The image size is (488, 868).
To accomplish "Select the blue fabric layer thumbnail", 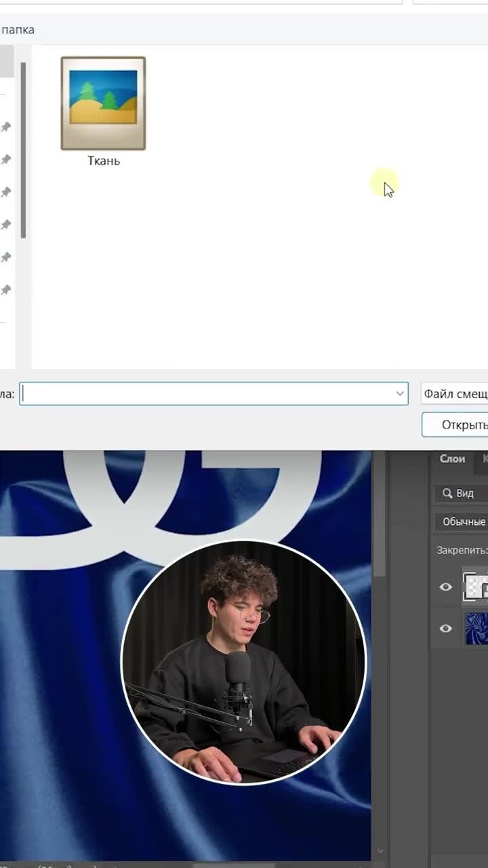I will (x=476, y=629).
